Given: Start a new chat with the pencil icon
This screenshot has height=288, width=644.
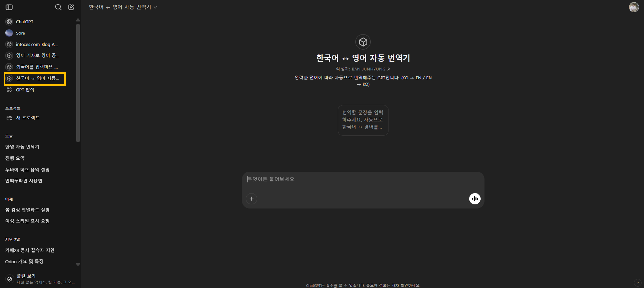Looking at the screenshot, I should [x=71, y=7].
